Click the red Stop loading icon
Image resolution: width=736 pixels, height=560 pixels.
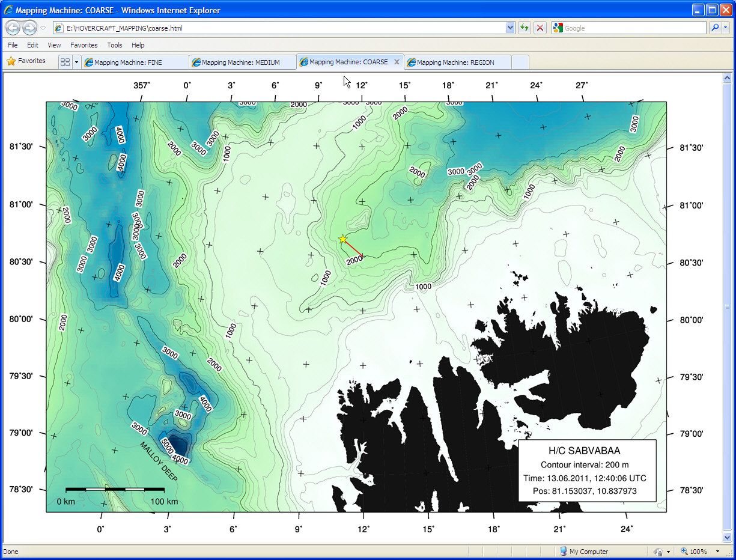pos(540,28)
